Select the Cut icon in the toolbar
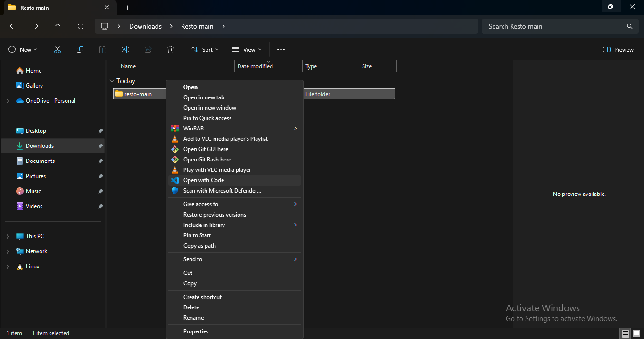The height and width of the screenshot is (339, 644). [x=58, y=49]
